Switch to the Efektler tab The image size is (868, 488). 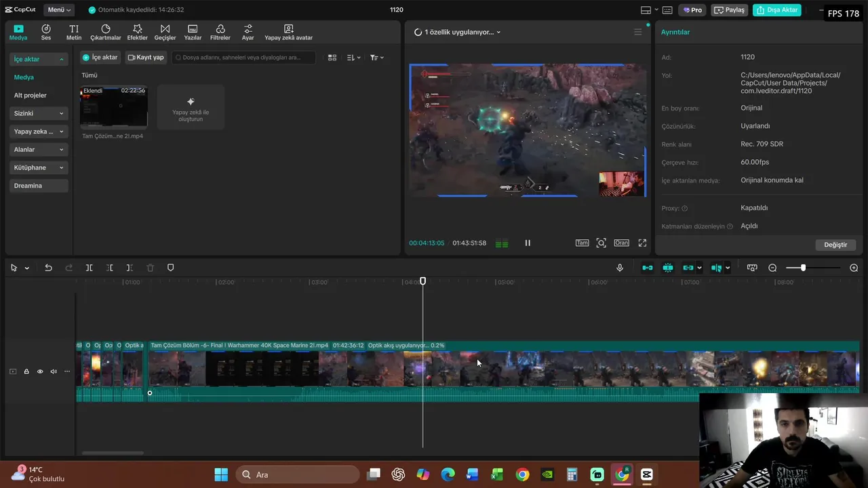(138, 33)
